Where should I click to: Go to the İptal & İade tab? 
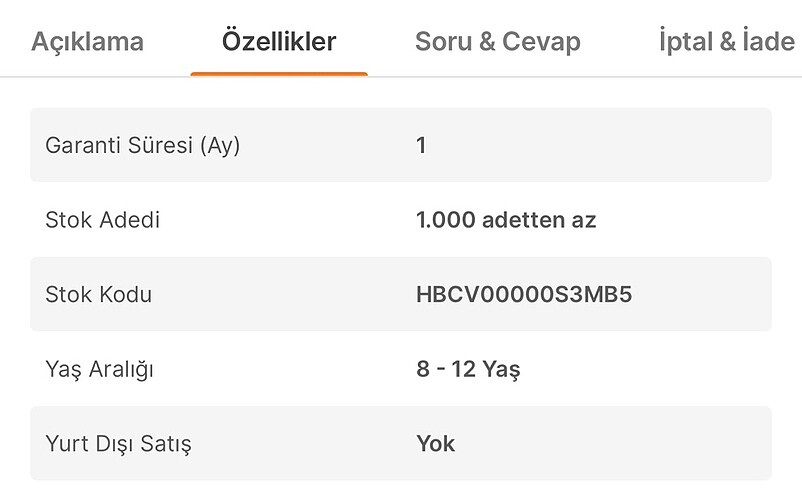point(727,42)
